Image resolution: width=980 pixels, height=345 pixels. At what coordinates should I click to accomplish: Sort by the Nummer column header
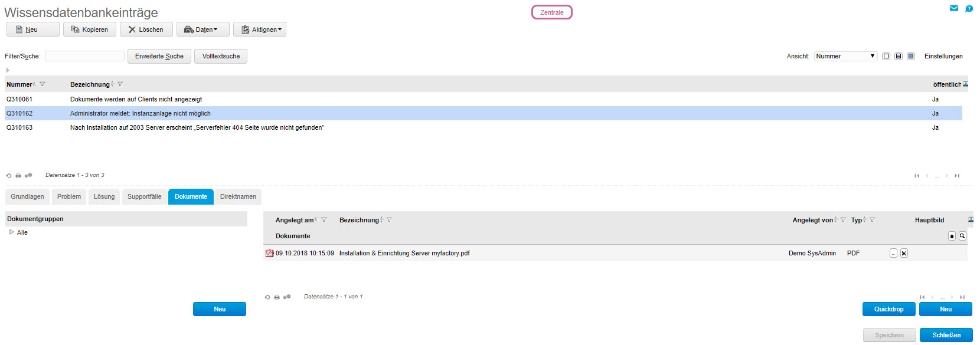(x=19, y=84)
